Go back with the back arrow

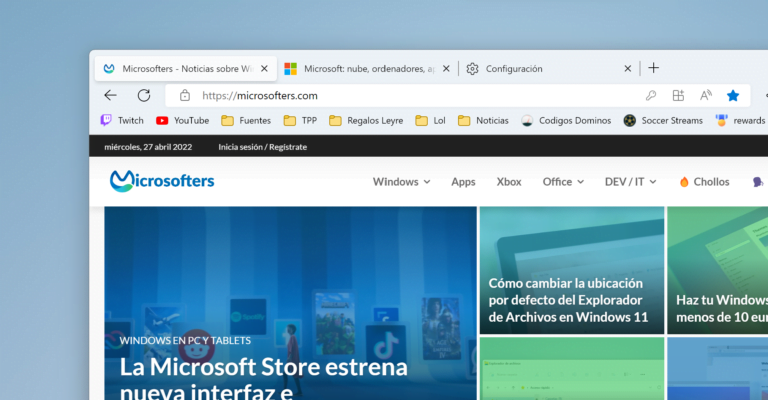[111, 95]
